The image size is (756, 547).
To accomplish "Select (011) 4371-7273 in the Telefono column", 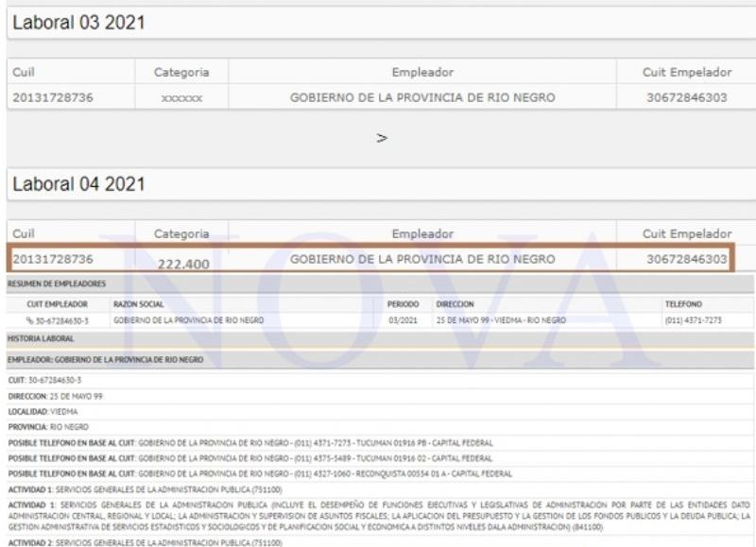I will (694, 320).
